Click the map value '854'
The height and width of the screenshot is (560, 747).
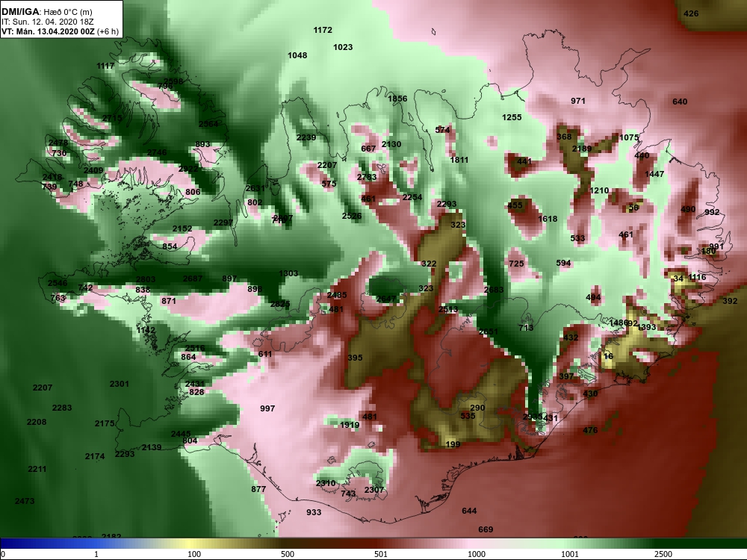tap(170, 246)
